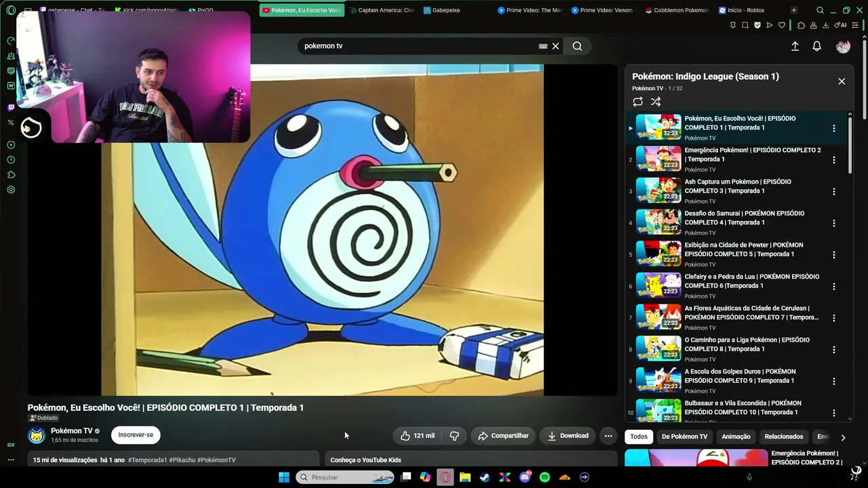Image resolution: width=868 pixels, height=488 pixels.
Task: Click the Inscrever-se subscribe button
Action: pos(136,435)
